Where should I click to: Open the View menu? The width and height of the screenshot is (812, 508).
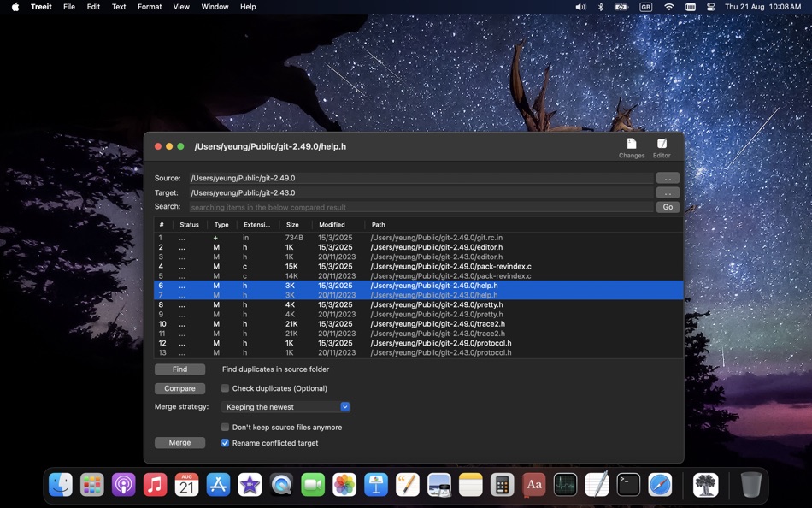pos(181,7)
